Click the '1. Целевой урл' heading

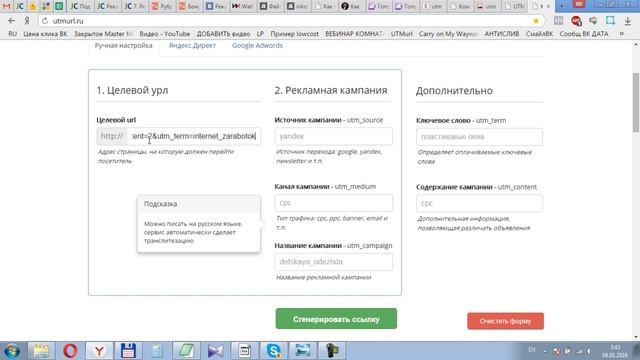coord(132,90)
